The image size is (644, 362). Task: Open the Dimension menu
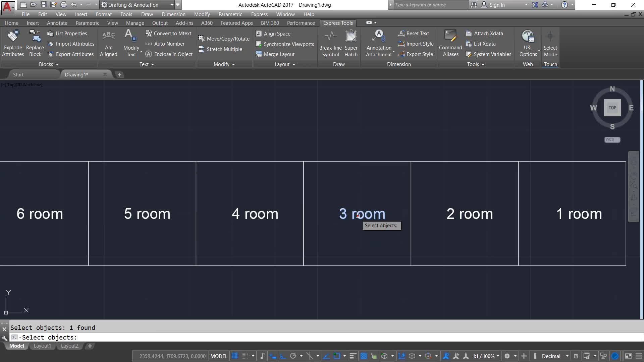[x=173, y=14]
